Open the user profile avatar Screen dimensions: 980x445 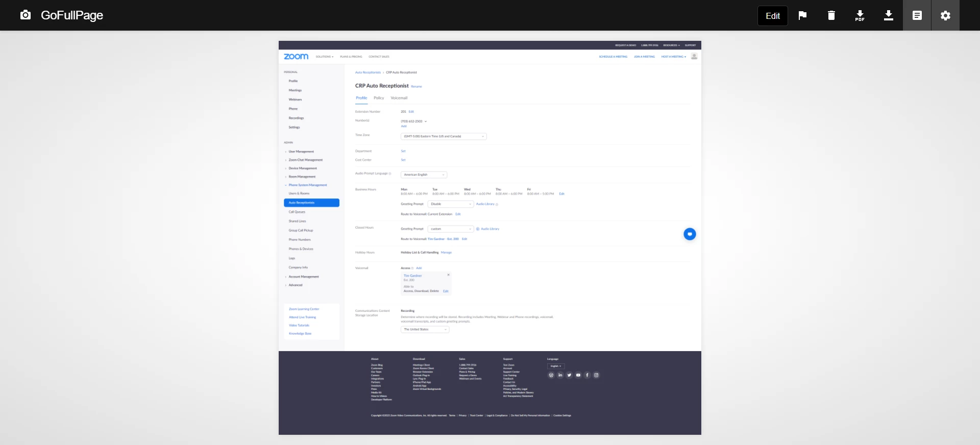[694, 57]
